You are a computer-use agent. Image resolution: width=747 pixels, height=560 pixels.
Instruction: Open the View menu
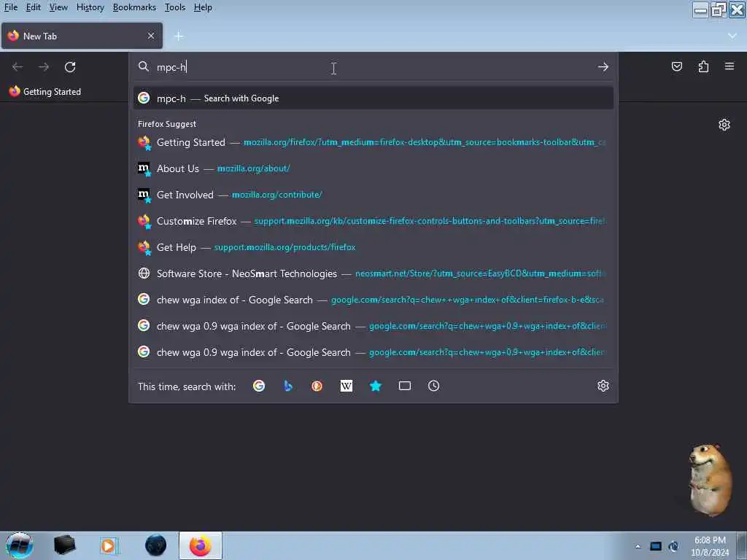click(58, 7)
